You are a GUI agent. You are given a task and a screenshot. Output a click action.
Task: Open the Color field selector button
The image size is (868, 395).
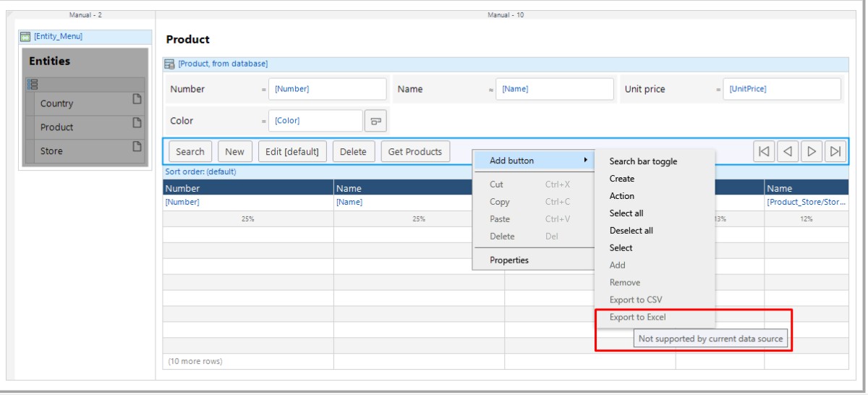[375, 120]
